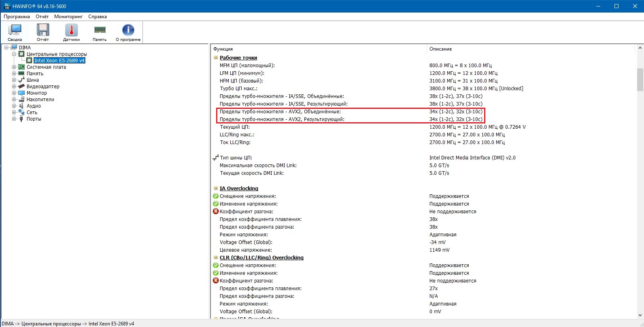Expand the Системная плата node
Viewport: 644px width, 327px height.
(14, 67)
